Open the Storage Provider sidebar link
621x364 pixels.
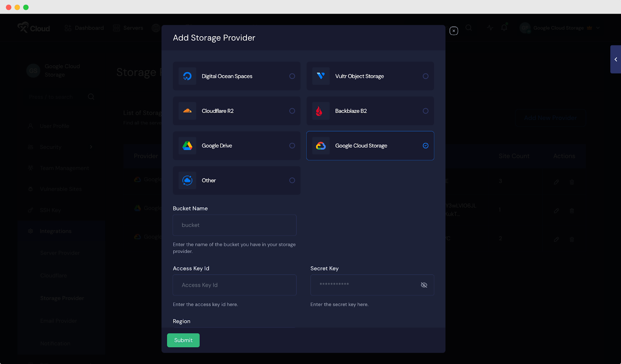(62, 298)
